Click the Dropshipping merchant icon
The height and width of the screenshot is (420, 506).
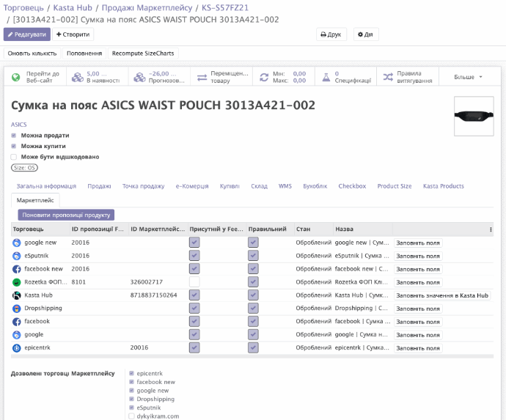16,309
